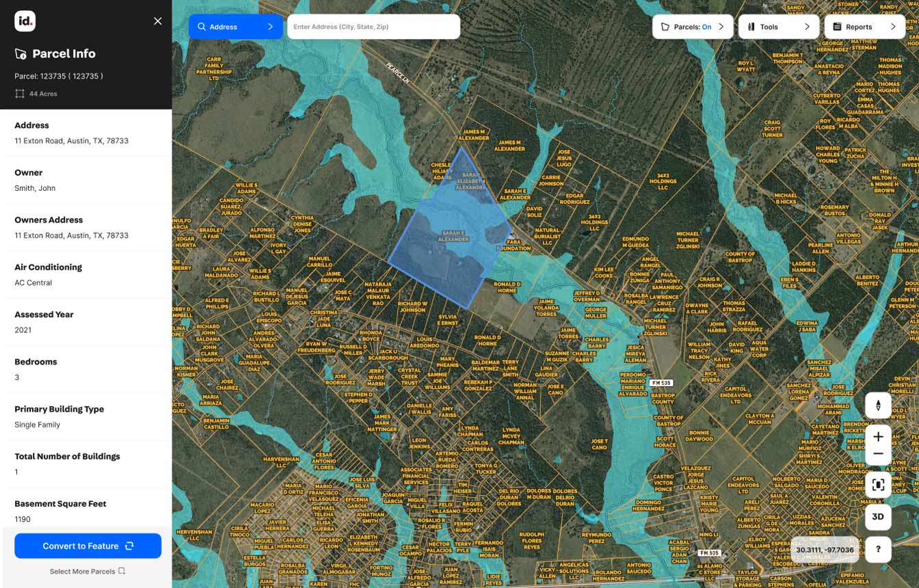Open the Reports menu
This screenshot has width=919, height=588.
(865, 27)
